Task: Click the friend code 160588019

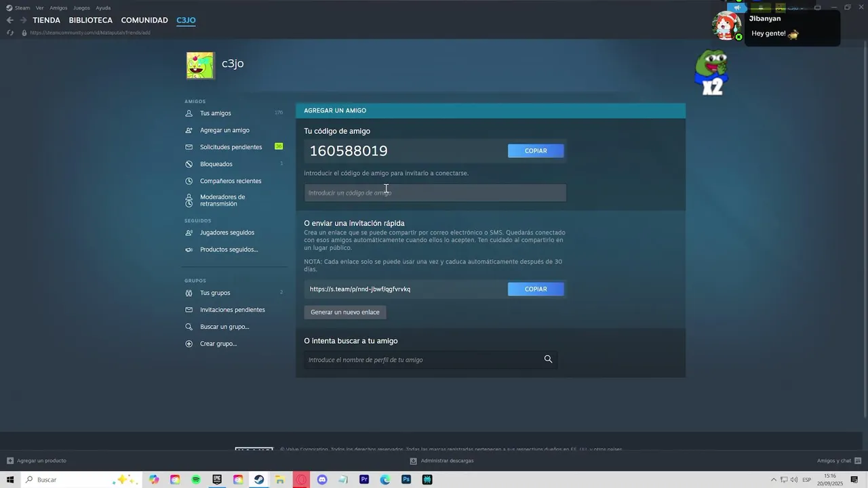Action: point(349,150)
